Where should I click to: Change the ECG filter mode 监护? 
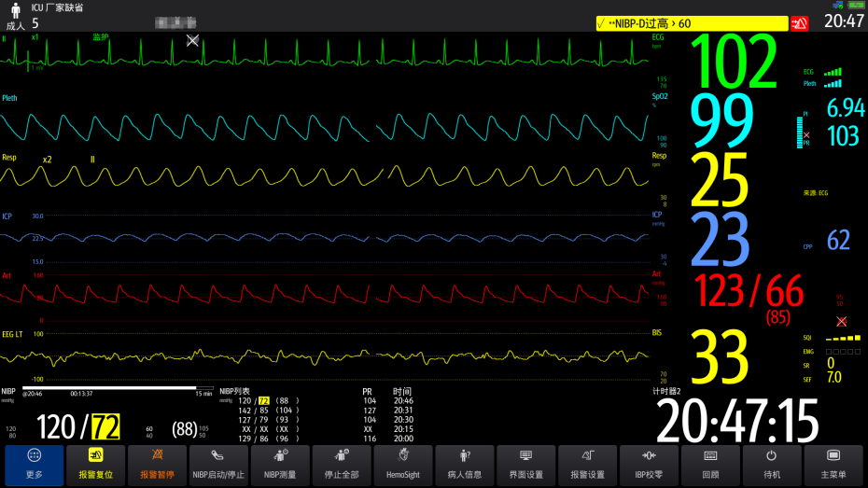(100, 37)
